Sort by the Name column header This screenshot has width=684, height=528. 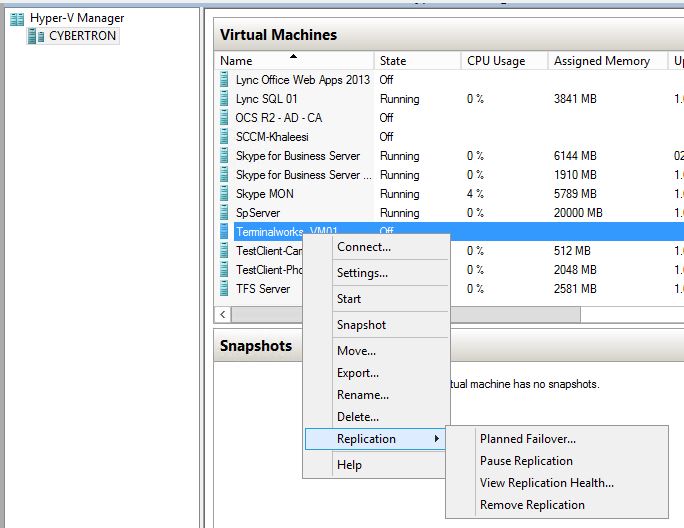294,61
